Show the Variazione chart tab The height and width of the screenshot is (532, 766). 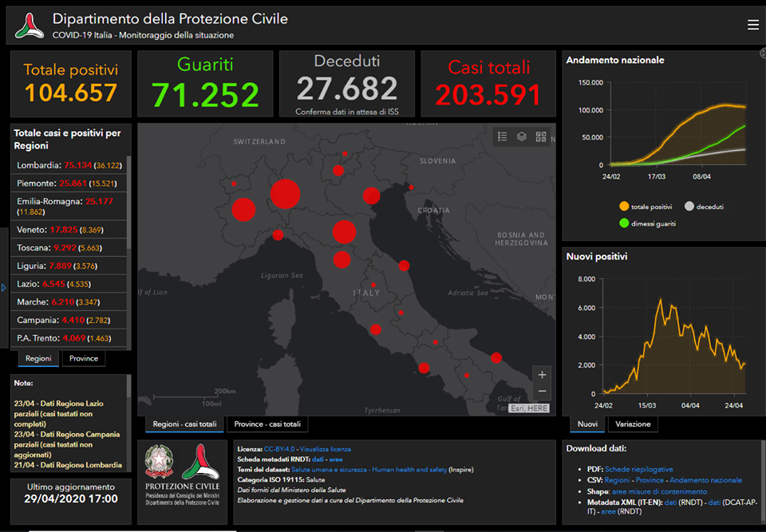[631, 424]
